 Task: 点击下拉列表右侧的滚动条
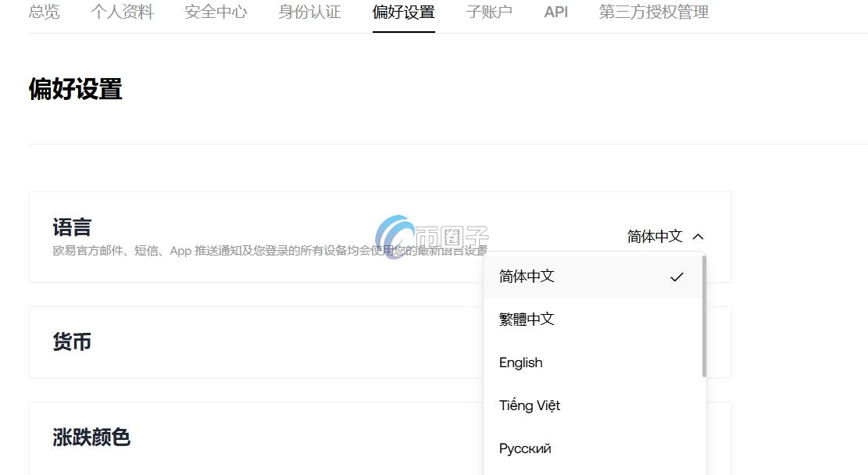point(702,312)
